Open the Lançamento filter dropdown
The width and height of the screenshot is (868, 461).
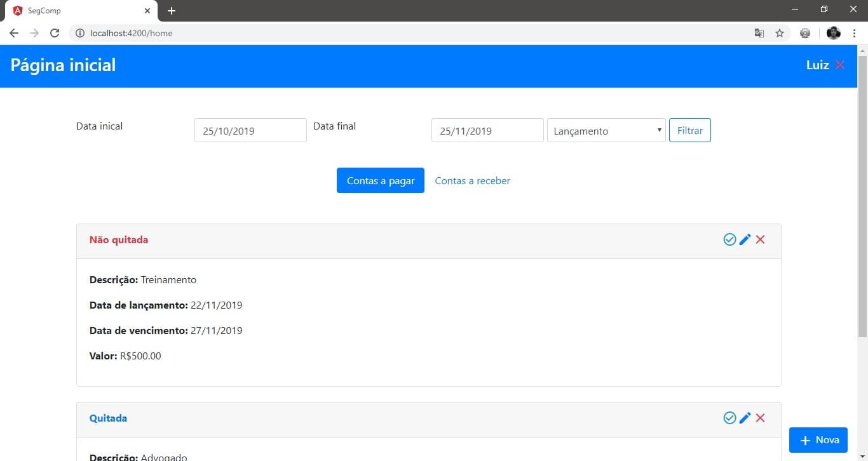click(x=606, y=131)
